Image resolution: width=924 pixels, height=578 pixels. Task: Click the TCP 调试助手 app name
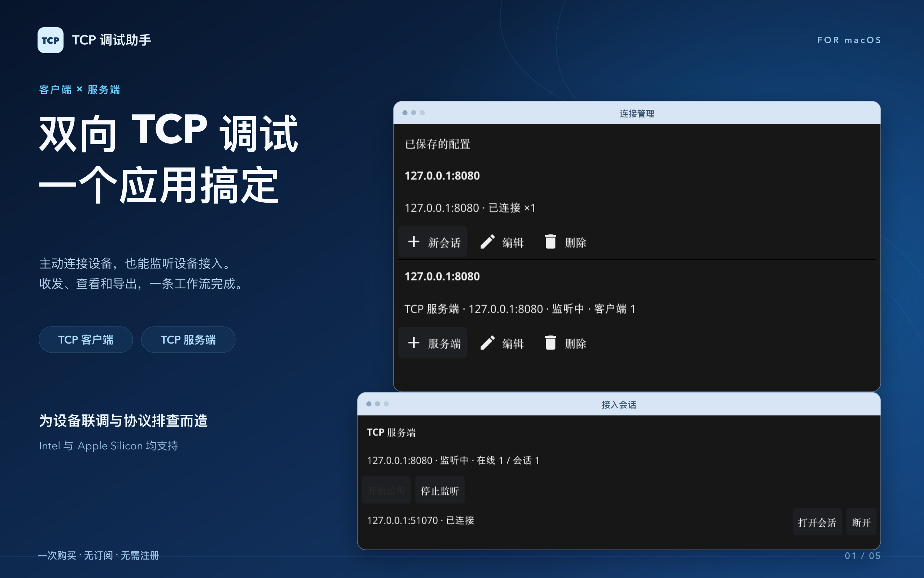click(x=112, y=40)
